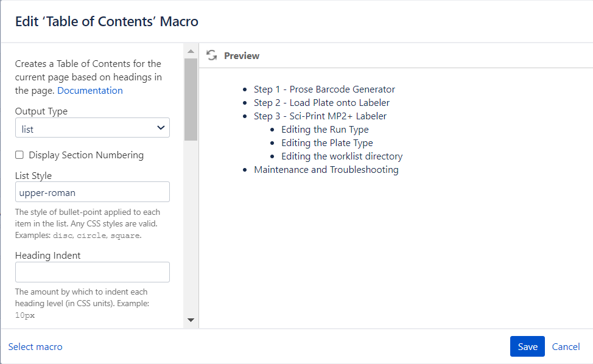Select 'Step 3 - Sci-Print MP2+ Labeler'

(x=320, y=116)
